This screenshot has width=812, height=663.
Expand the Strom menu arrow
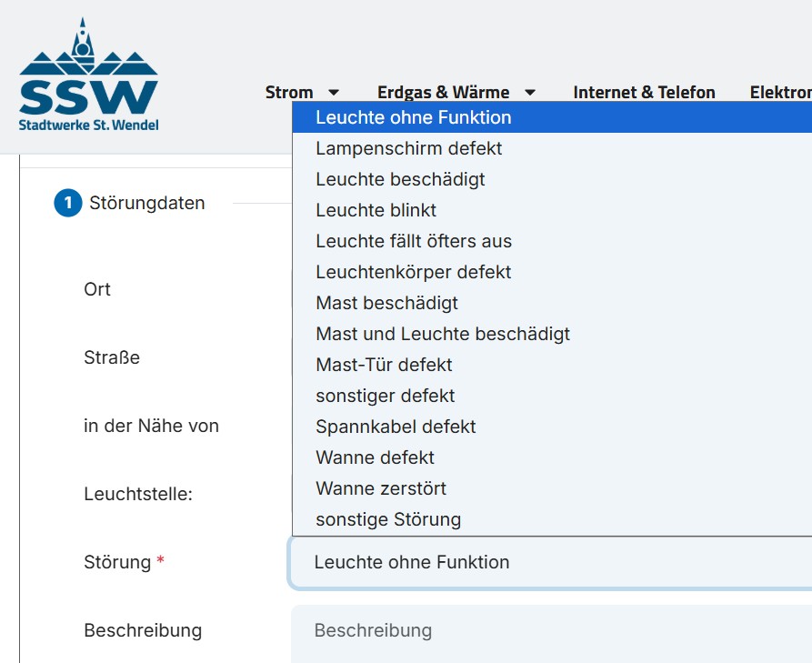tap(334, 93)
